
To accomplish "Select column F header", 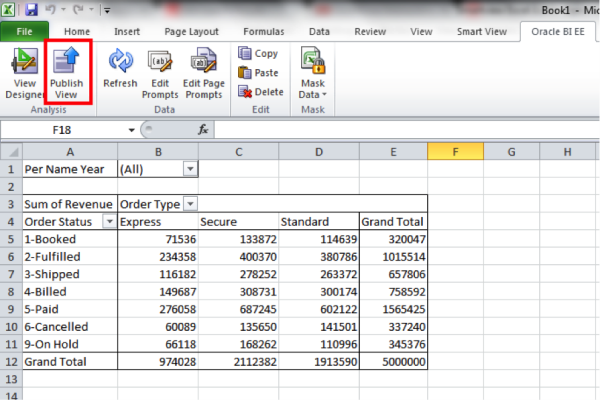I will 455,151.
